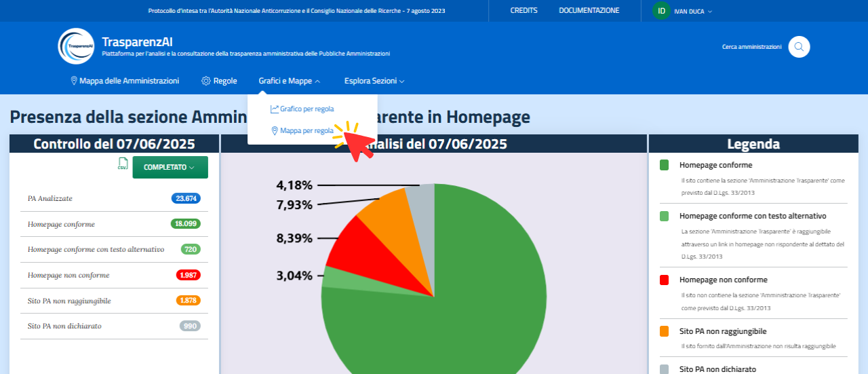This screenshot has width=868, height=374.
Task: Click the 990 non dichiarato badge
Action: coord(191,326)
